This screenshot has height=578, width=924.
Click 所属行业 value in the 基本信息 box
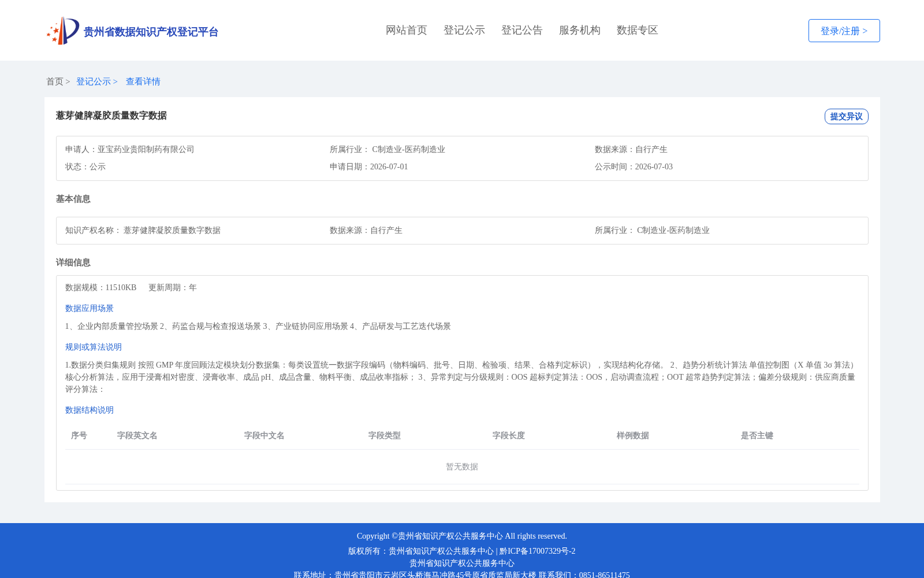click(673, 230)
